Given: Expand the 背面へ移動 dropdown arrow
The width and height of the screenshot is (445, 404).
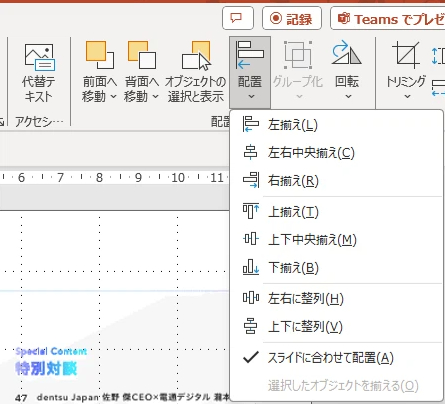Looking at the screenshot, I should 155,97.
